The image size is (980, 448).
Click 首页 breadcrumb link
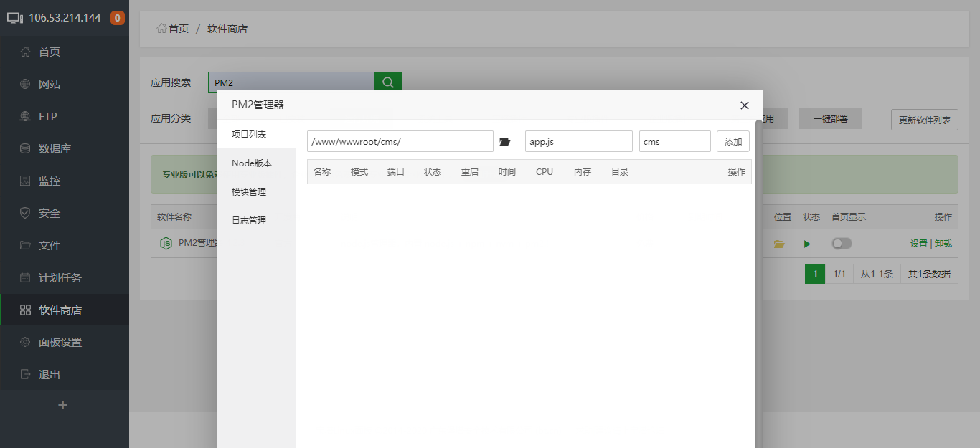click(x=179, y=29)
